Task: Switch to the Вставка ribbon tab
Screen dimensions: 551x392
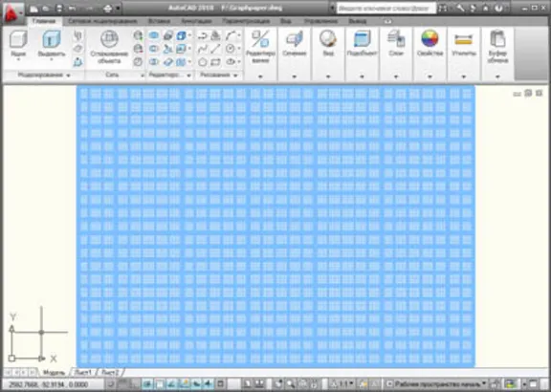Action: (159, 21)
